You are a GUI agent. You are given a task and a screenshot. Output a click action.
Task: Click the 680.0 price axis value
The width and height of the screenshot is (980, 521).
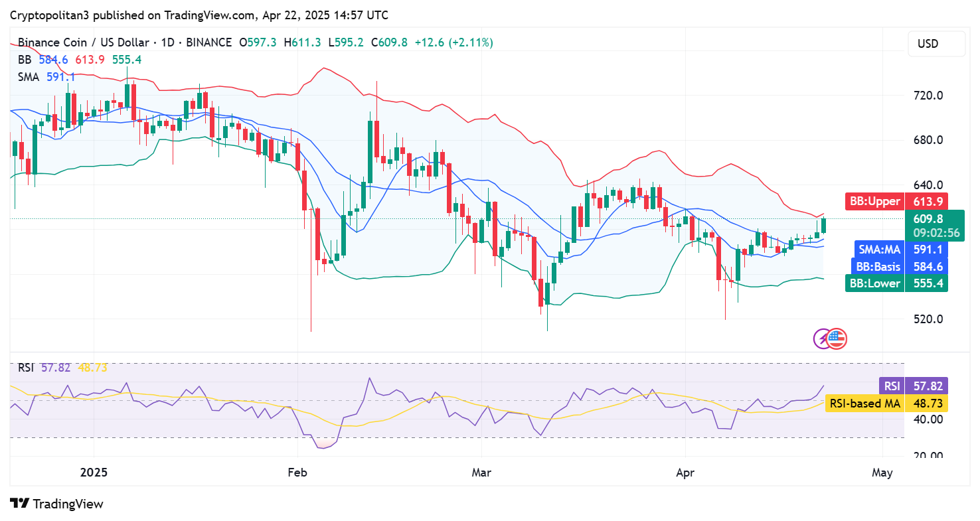click(928, 140)
